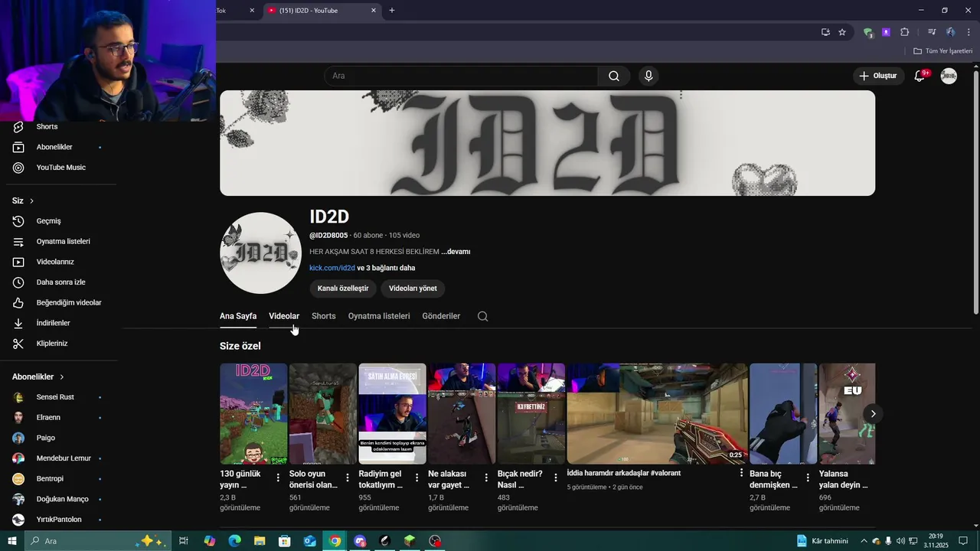Open Chrome profile avatar

[950, 32]
